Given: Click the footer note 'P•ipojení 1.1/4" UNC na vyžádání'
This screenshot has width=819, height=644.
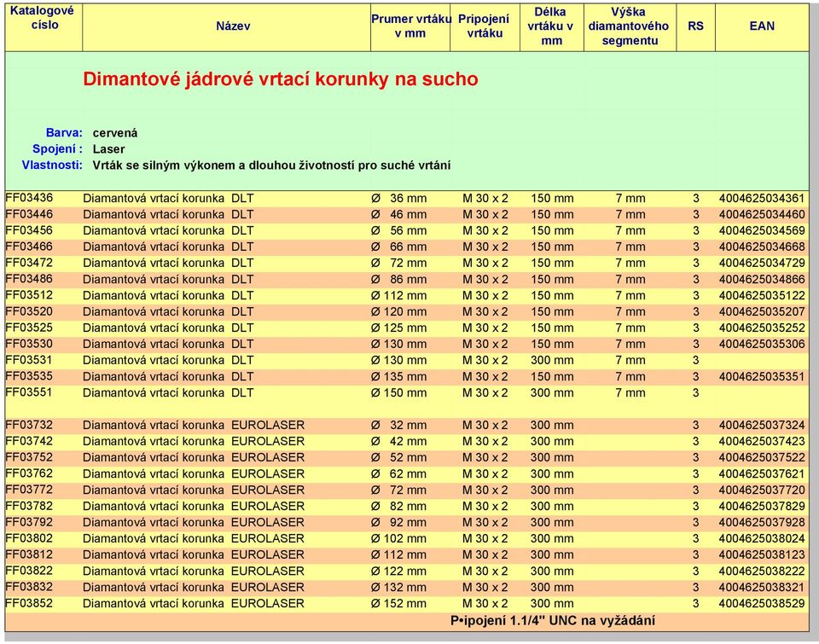Looking at the screenshot, I should coord(553,620).
